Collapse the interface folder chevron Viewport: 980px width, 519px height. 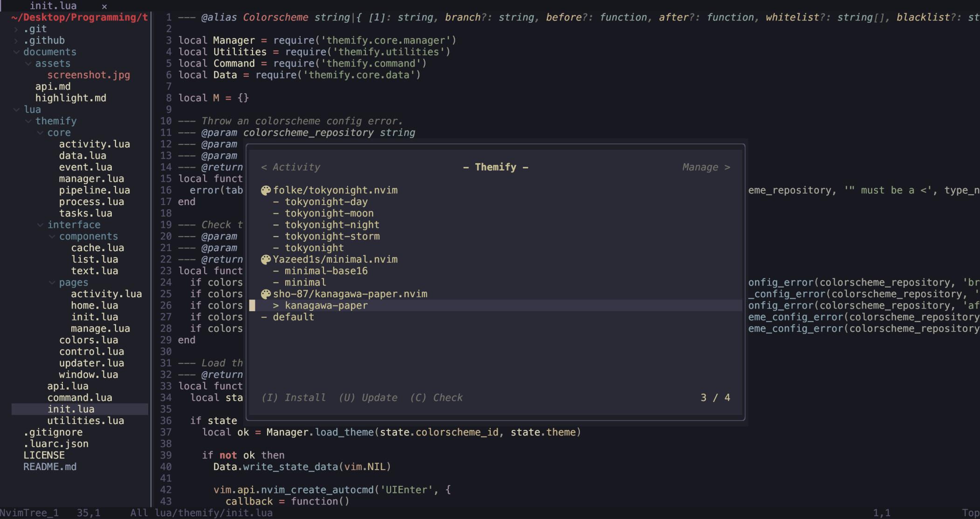pyautogui.click(x=41, y=225)
